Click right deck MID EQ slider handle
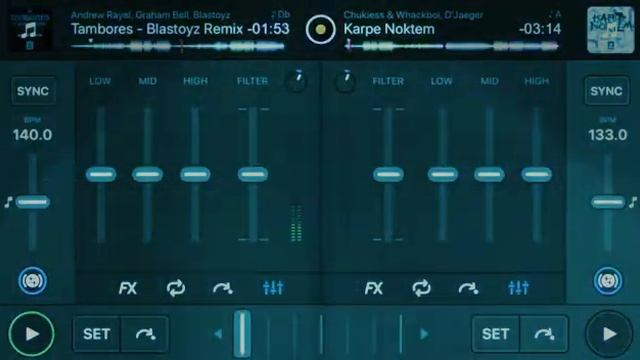 489,174
